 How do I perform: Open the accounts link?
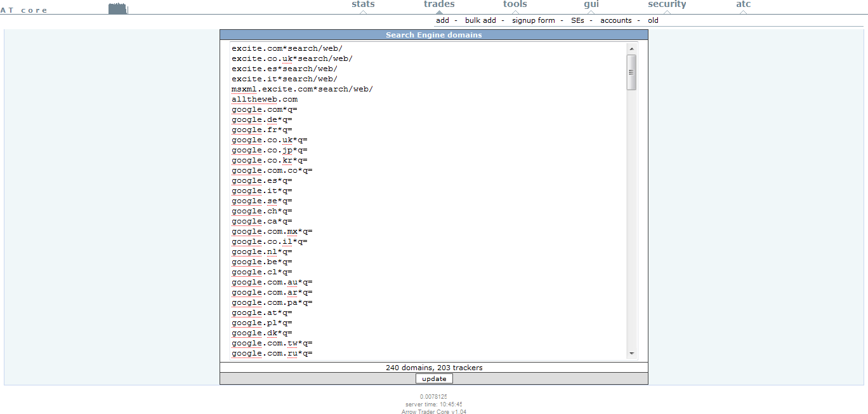pos(616,20)
